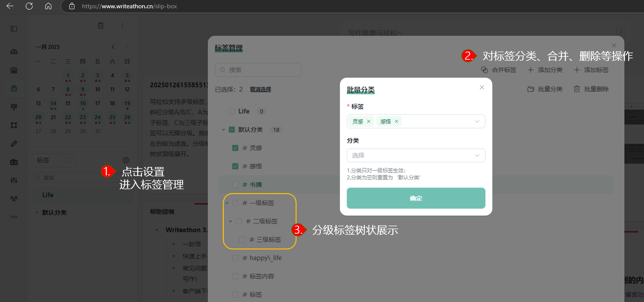Remove the 感悟 tag chip
The image size is (644, 302).
tap(396, 122)
